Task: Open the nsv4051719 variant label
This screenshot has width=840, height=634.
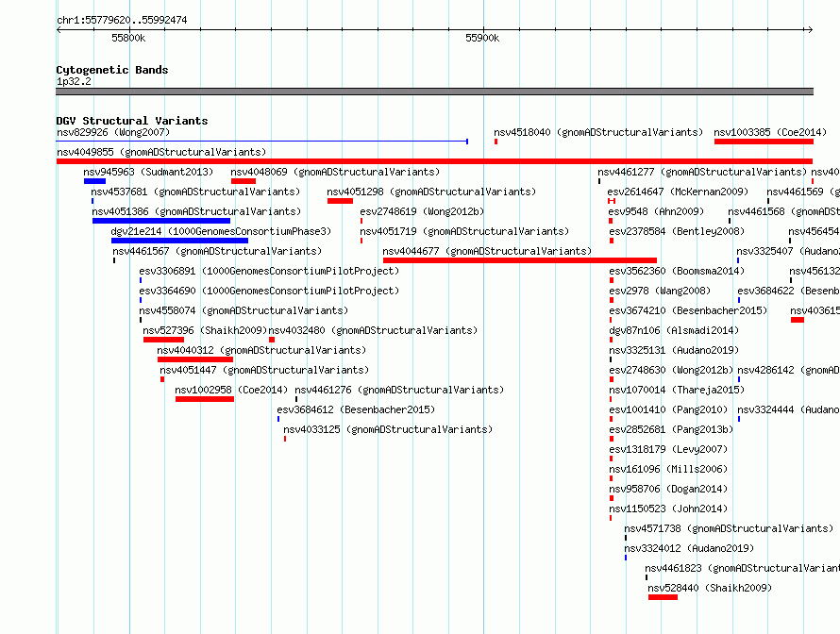Action: (464, 231)
